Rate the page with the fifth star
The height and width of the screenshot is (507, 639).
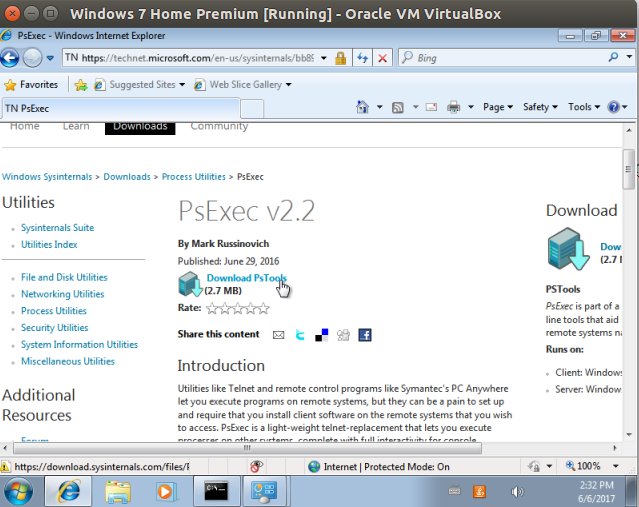pos(264,309)
